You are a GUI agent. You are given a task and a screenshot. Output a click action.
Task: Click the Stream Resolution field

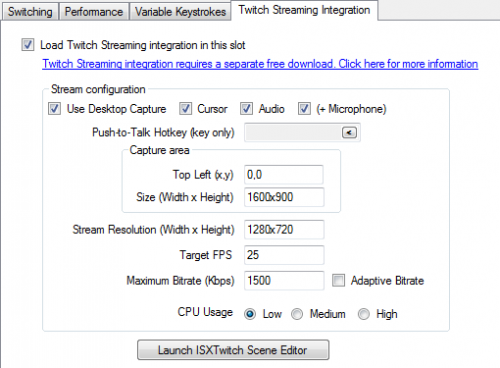[x=284, y=230]
